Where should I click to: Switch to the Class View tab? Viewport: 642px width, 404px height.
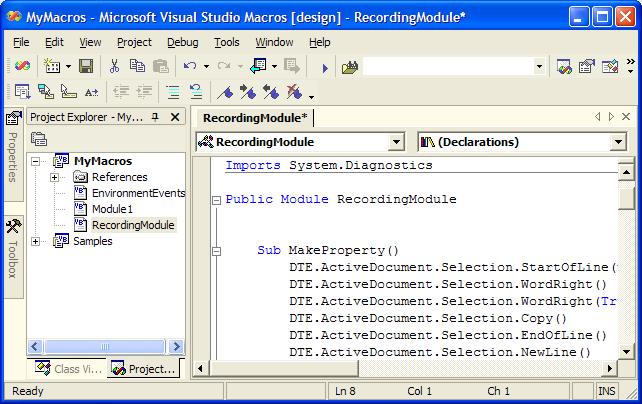[68, 369]
